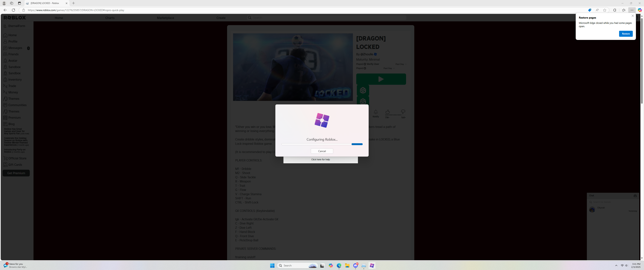The height and width of the screenshot is (270, 644).
Task: View site information lock icon
Action: coord(24,10)
